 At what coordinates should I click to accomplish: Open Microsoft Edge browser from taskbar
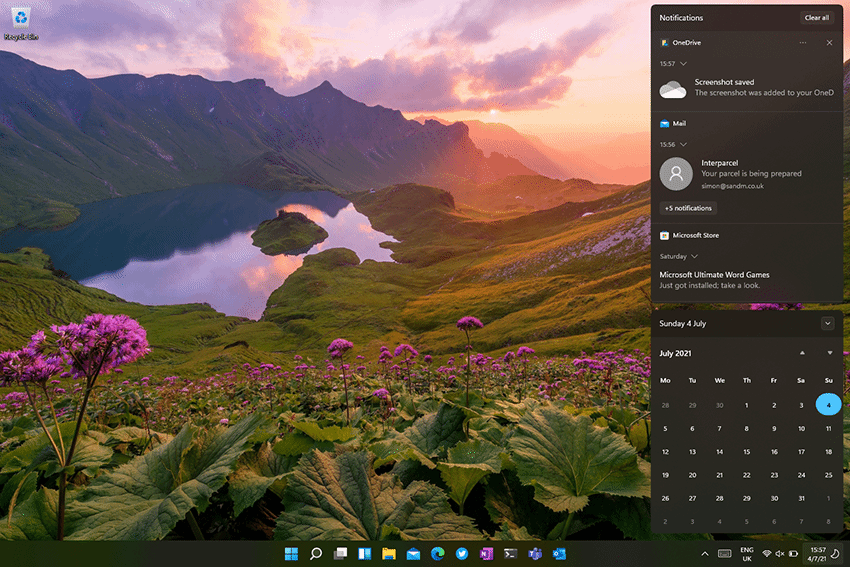(437, 553)
